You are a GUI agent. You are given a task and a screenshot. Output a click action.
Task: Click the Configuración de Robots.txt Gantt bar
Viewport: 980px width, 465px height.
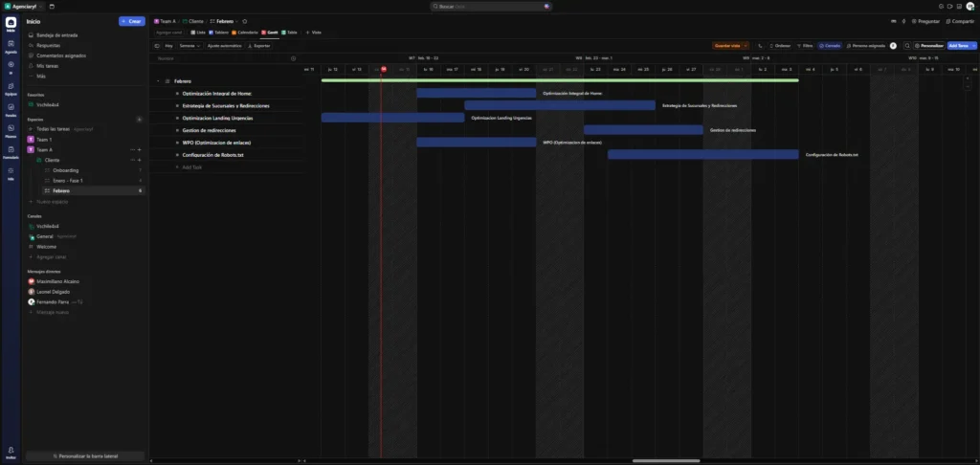pos(703,154)
